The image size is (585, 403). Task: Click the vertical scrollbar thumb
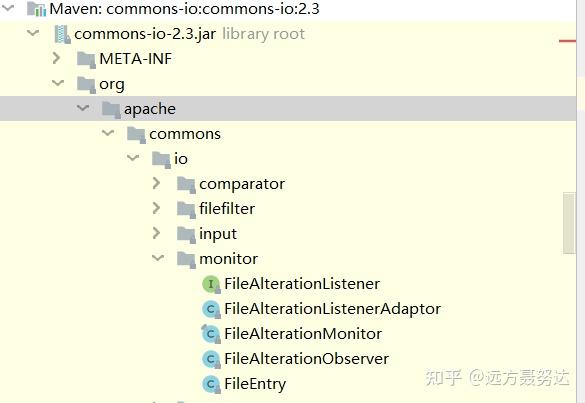[569, 223]
